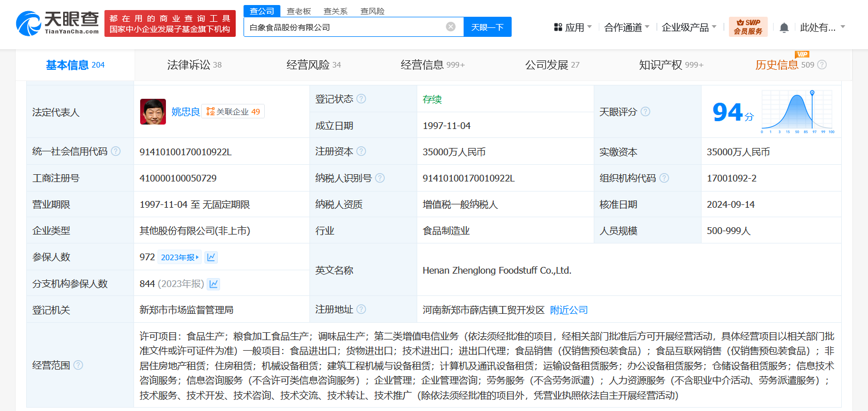
Task: Click the 94分 score distribution chart
Action: pyautogui.click(x=797, y=112)
